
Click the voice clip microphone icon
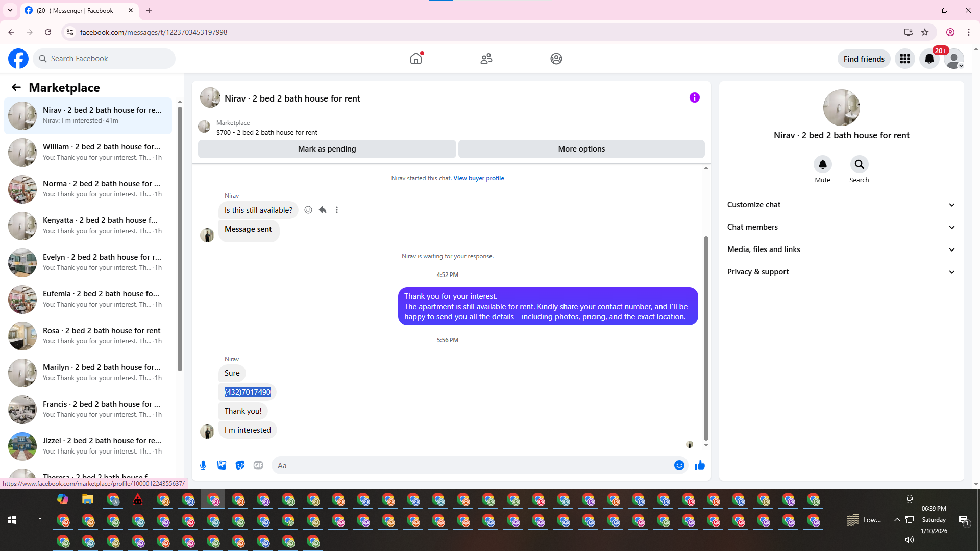[203, 465]
